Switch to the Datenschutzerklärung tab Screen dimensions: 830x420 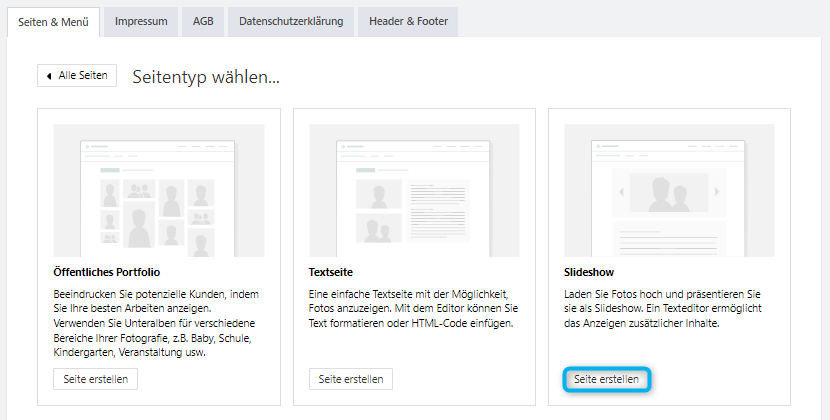[291, 22]
